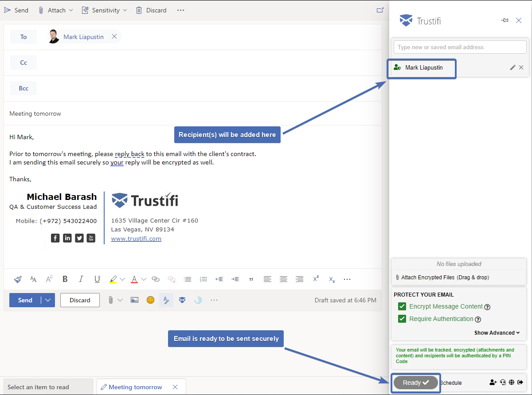Viewport: 532px width, 395px height.
Task: Pick the font color swatch
Action: tap(134, 279)
